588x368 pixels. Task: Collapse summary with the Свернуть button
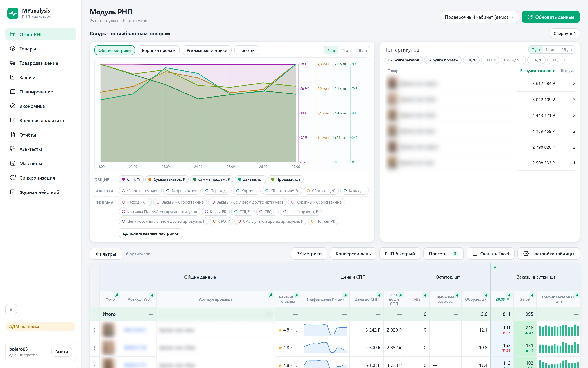(x=564, y=33)
